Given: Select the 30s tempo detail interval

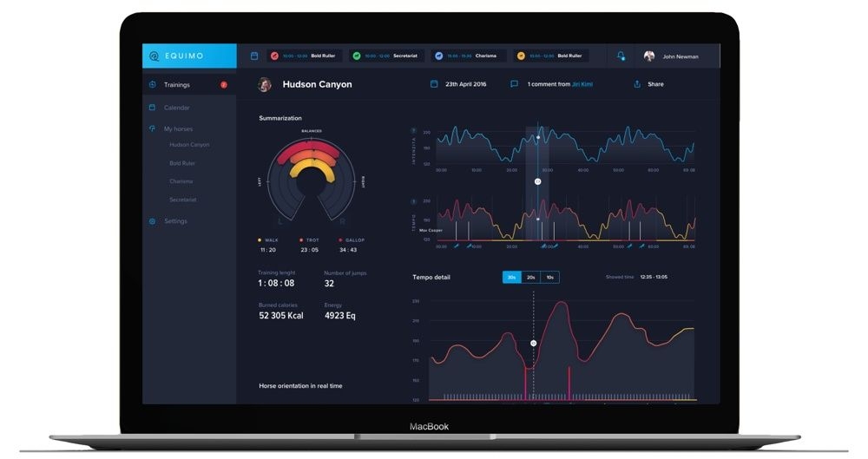Looking at the screenshot, I should (x=511, y=278).
